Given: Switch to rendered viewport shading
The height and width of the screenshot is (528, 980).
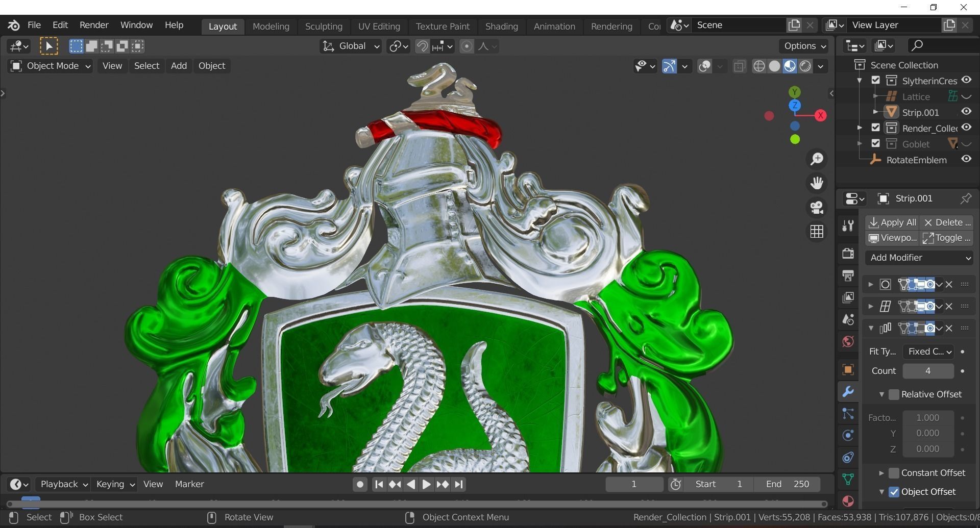Looking at the screenshot, I should (805, 66).
